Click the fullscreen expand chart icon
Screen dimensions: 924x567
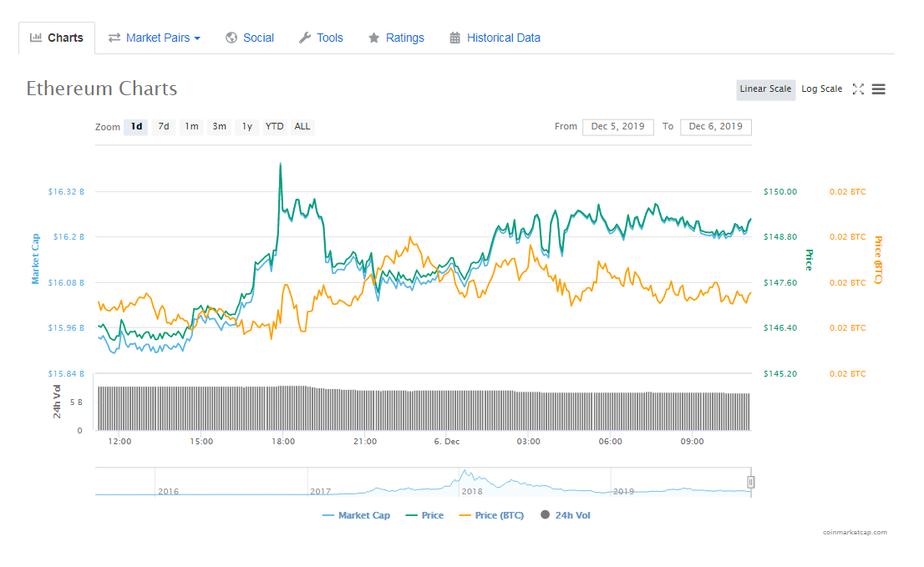pyautogui.click(x=858, y=89)
